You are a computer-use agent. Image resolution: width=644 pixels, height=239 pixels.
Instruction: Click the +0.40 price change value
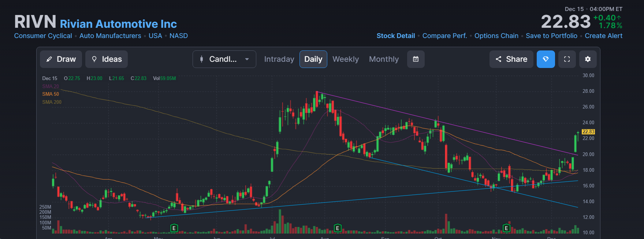(607, 18)
